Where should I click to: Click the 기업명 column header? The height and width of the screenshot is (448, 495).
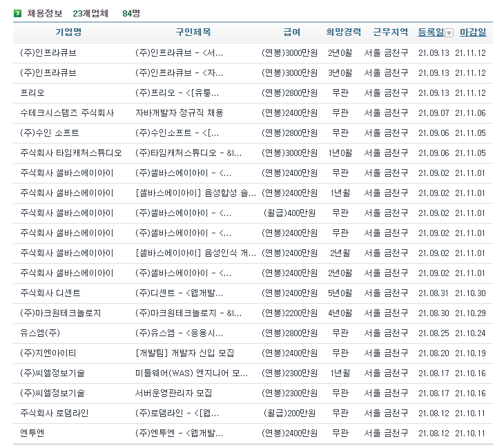click(x=68, y=32)
